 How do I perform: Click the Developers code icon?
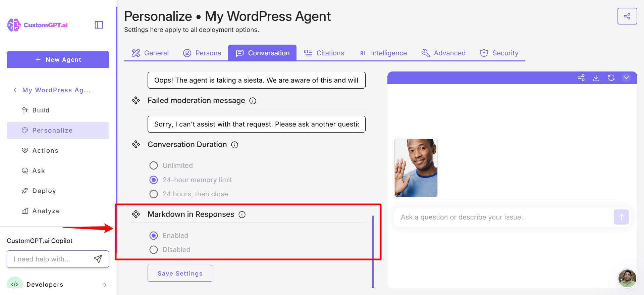pyautogui.click(x=14, y=284)
